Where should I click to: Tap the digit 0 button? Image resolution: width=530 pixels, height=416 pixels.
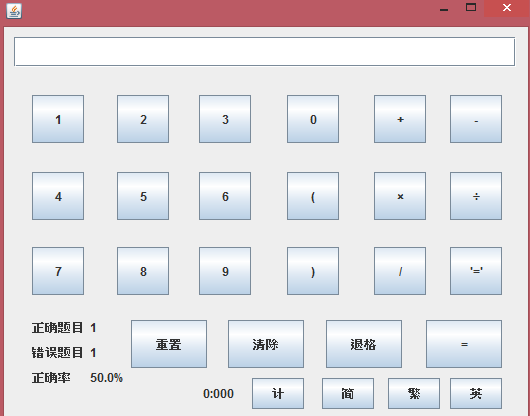313,119
